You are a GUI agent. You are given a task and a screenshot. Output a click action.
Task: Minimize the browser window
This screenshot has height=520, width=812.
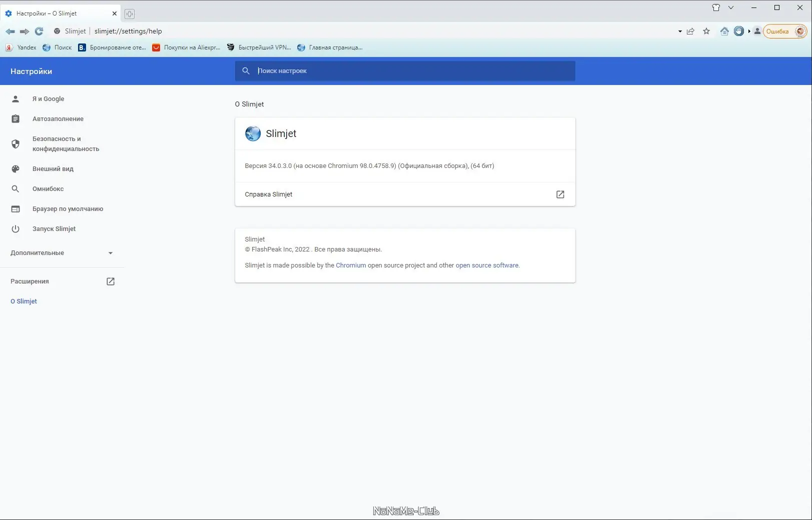pos(754,7)
